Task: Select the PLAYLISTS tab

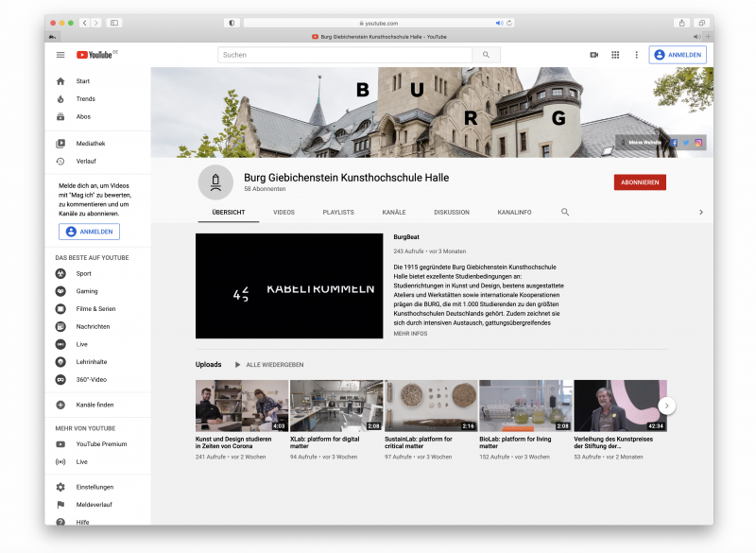Action: [x=337, y=213]
